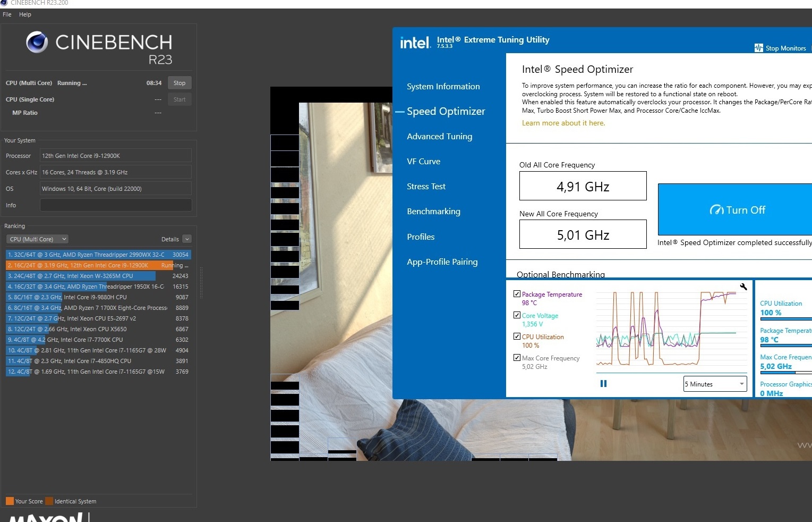Click the Intel logo in XTU header

[x=415, y=43]
